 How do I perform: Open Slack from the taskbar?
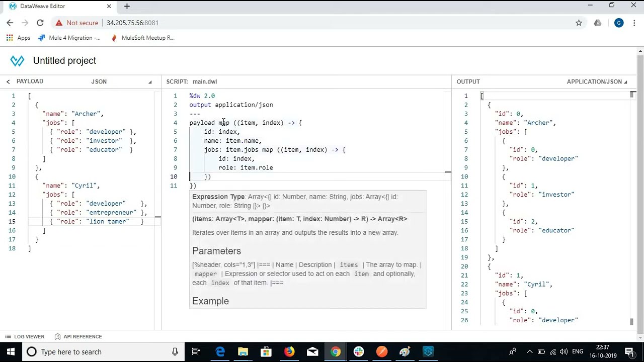point(359,352)
